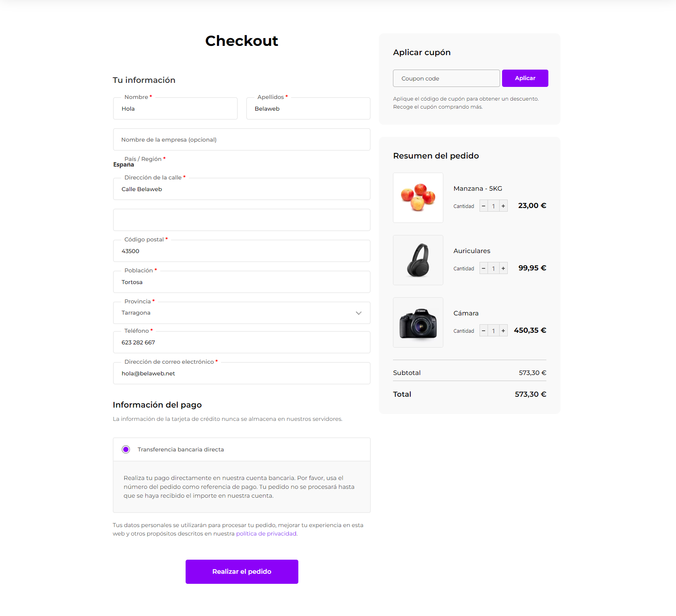Select the email address input field

[242, 373]
